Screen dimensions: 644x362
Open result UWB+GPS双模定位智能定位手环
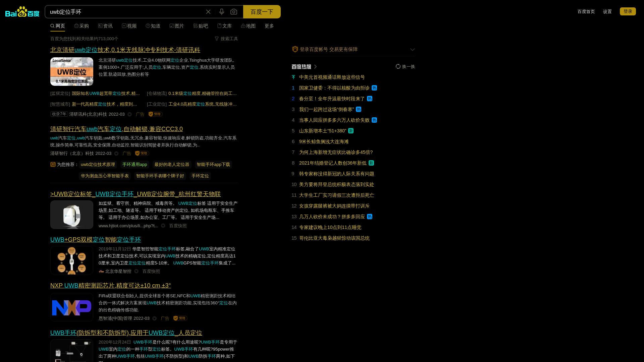pyautogui.click(x=96, y=240)
